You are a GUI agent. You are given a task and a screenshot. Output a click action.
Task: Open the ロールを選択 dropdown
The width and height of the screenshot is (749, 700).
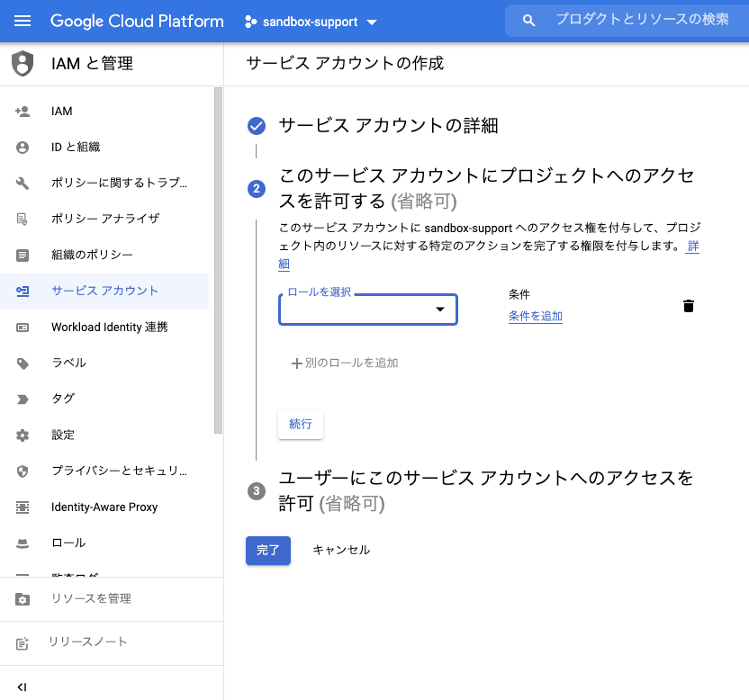pyautogui.click(x=367, y=310)
